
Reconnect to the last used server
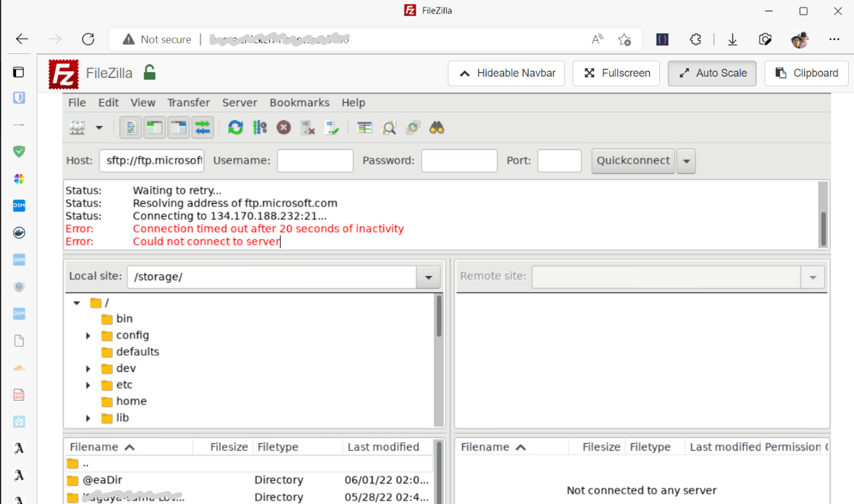tap(332, 127)
